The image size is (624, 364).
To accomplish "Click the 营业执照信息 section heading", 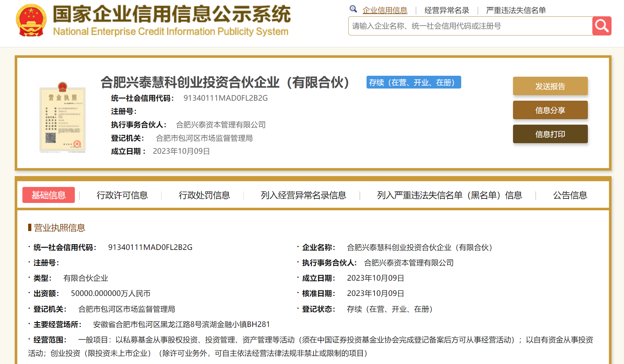I will point(59,228).
